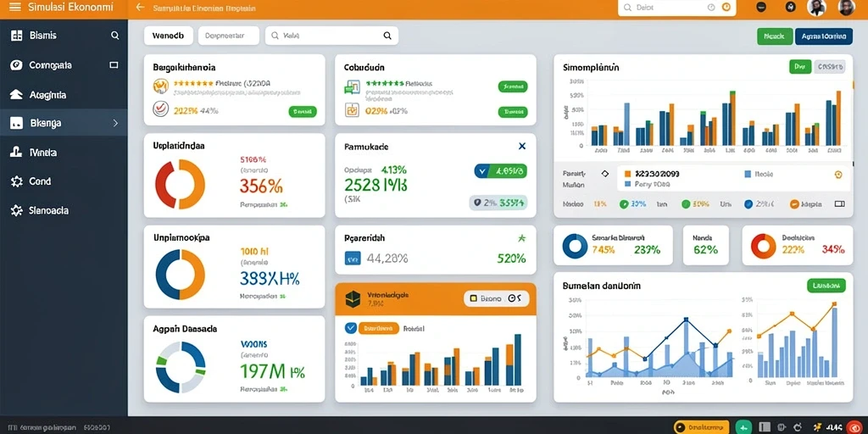The image size is (868, 434).
Task: Click the green Neack button
Action: coord(774,36)
